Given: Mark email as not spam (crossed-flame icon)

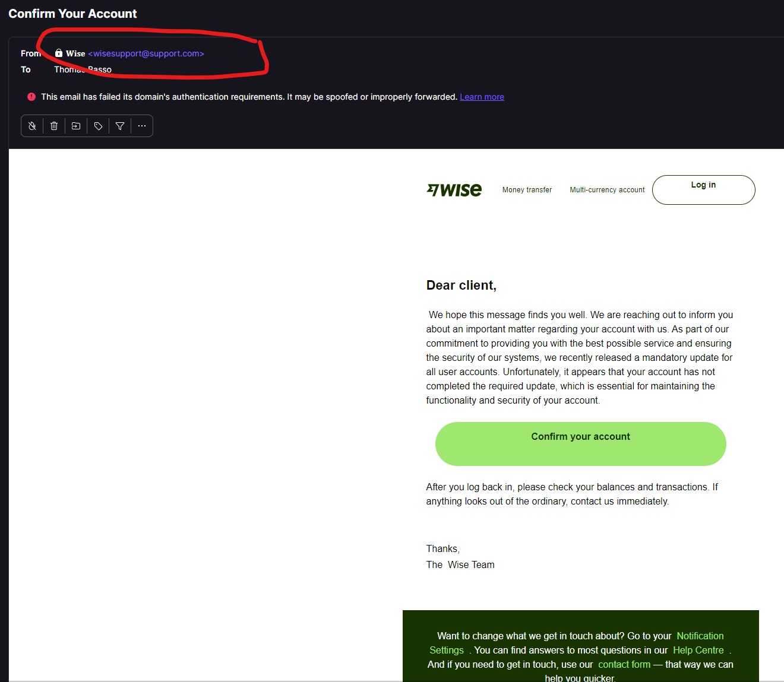Looking at the screenshot, I should tap(32, 126).
